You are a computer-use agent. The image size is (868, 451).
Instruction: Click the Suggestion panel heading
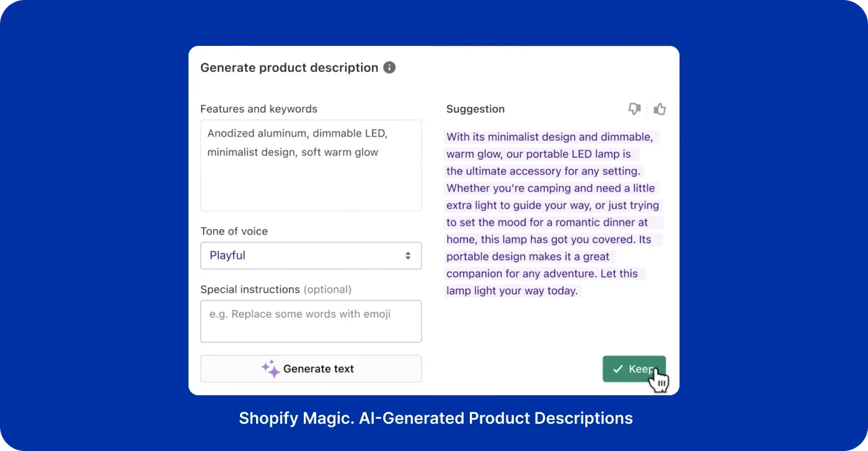[x=475, y=108]
